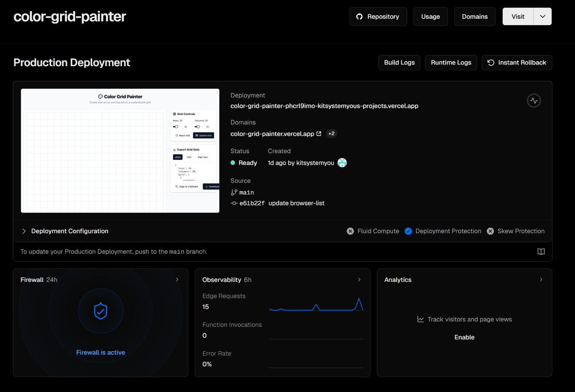Open the GitHub Repository button
The image size is (575, 392).
[378, 16]
